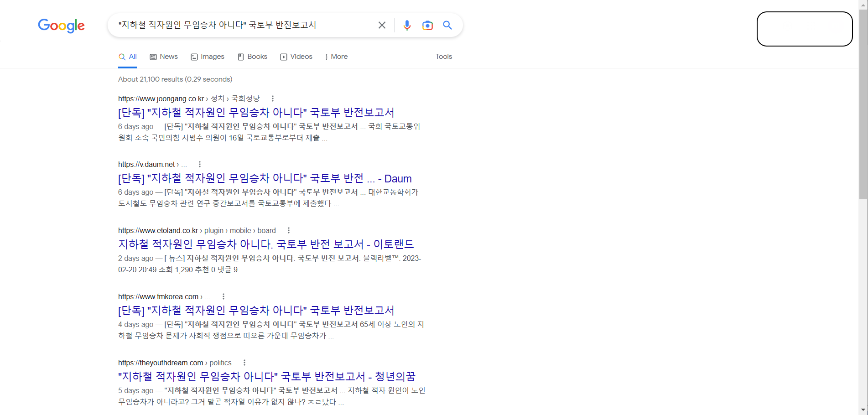The image size is (868, 415).
Task: Click the Google logo
Action: (61, 26)
